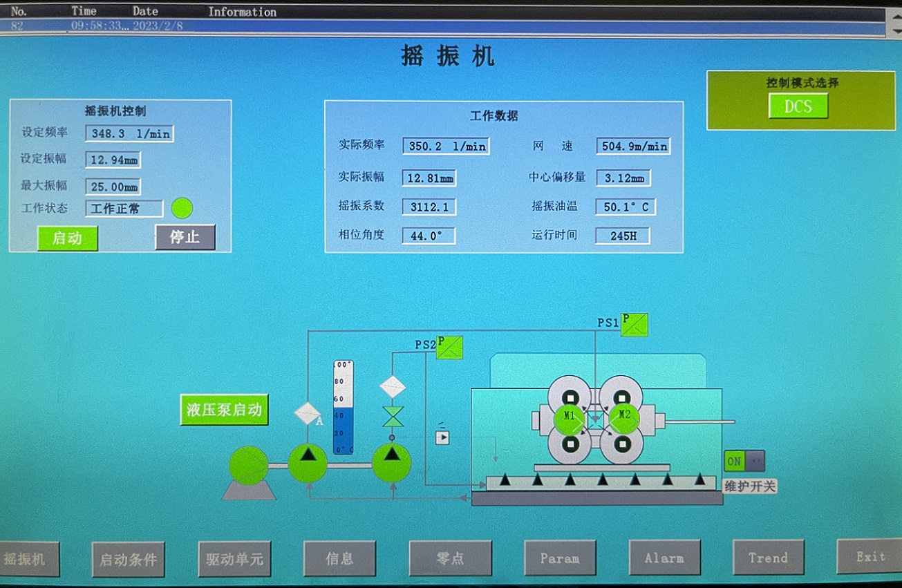Click the green working status indicator lamp
The image size is (902, 588).
click(x=182, y=208)
